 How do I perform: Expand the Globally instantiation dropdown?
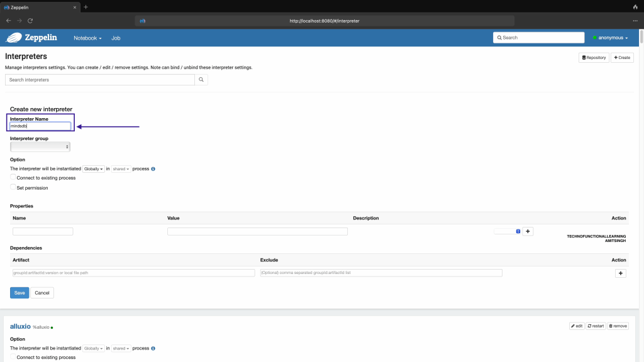pos(93,169)
